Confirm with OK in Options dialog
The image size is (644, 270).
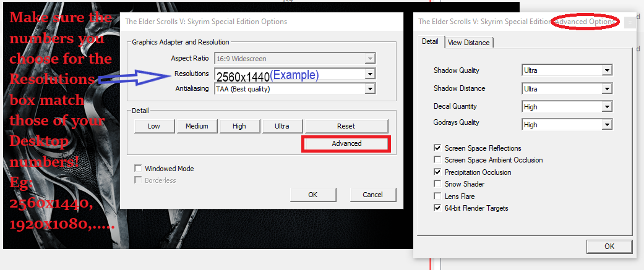[x=313, y=195]
